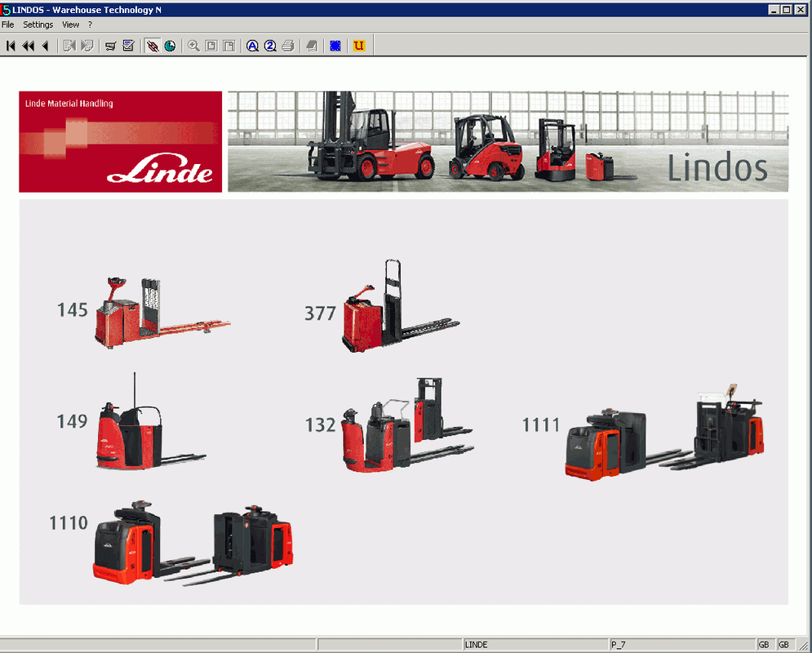Click the second GB status bar cell

[x=784, y=644]
